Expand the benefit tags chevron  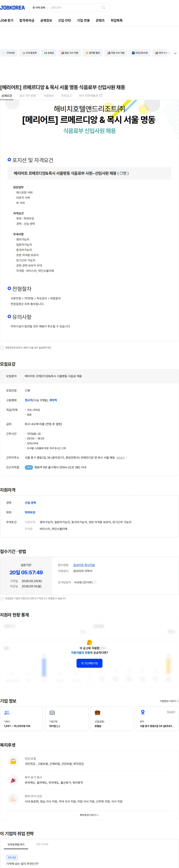pyautogui.click(x=175, y=53)
